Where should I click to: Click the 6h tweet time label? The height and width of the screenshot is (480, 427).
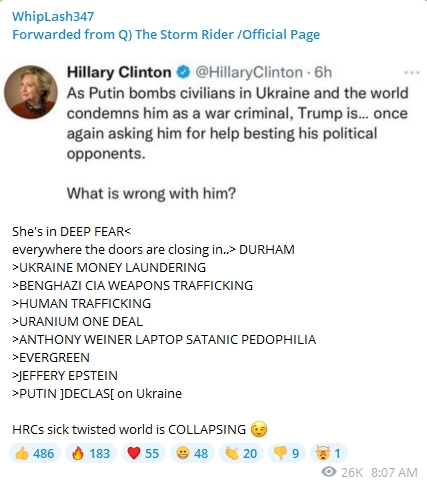323,72
